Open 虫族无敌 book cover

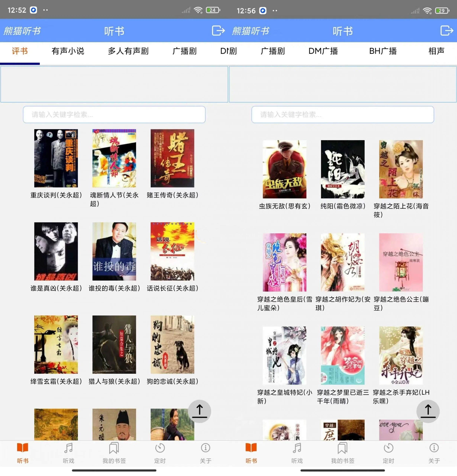[285, 169]
